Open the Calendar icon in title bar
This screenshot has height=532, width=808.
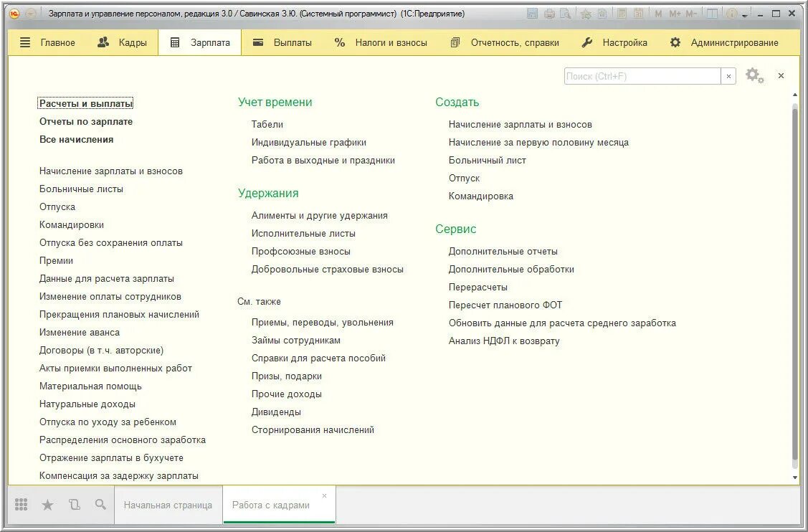click(639, 14)
